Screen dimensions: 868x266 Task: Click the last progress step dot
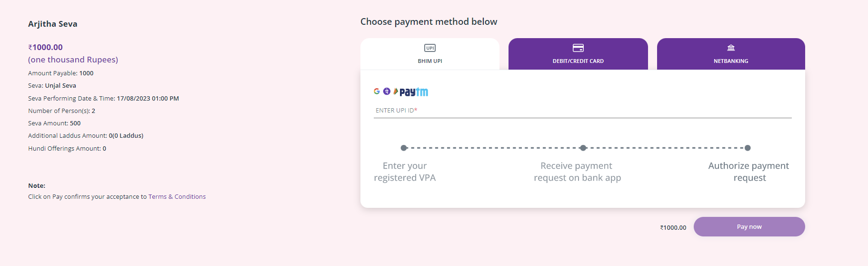click(748, 148)
